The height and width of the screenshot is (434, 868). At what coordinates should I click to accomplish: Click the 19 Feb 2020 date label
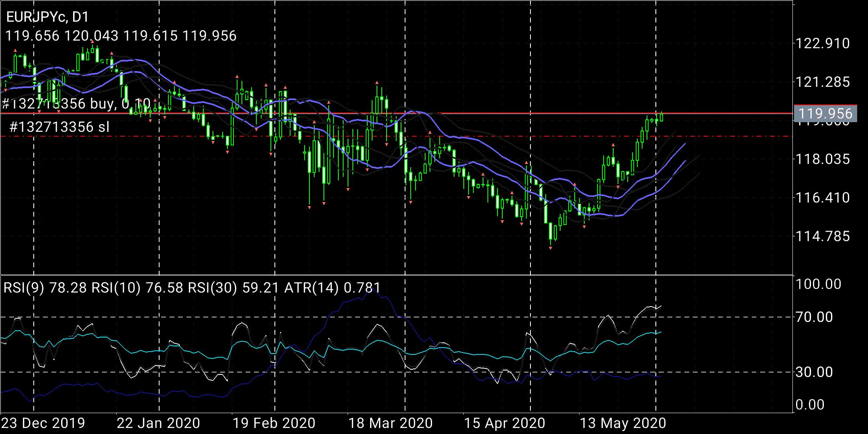click(x=274, y=423)
